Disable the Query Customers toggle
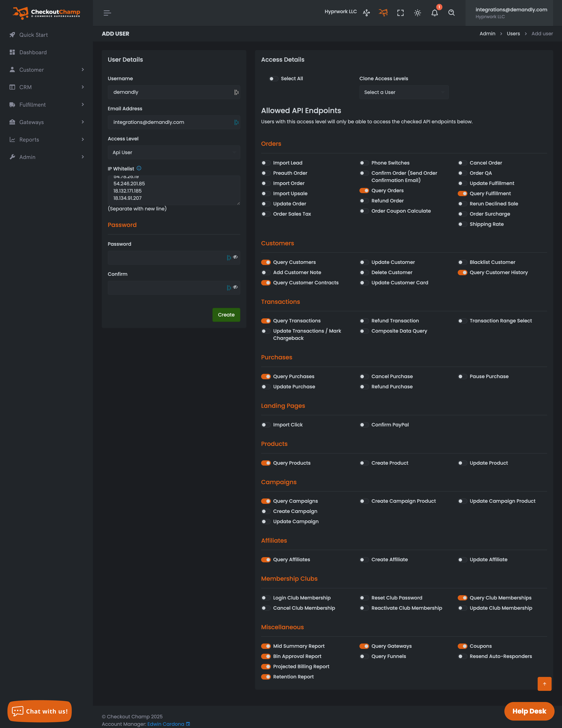The width and height of the screenshot is (562, 728). coord(266,262)
